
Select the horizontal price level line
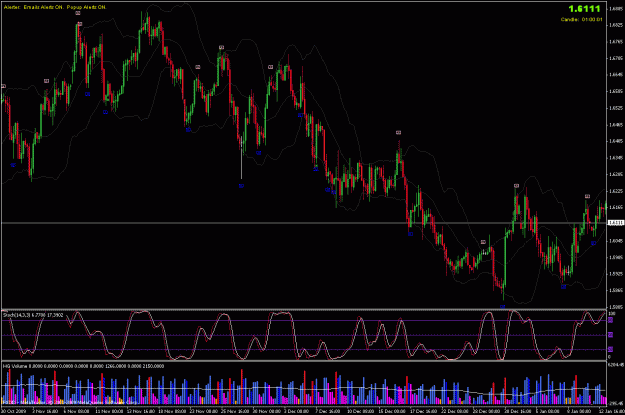tap(304, 223)
